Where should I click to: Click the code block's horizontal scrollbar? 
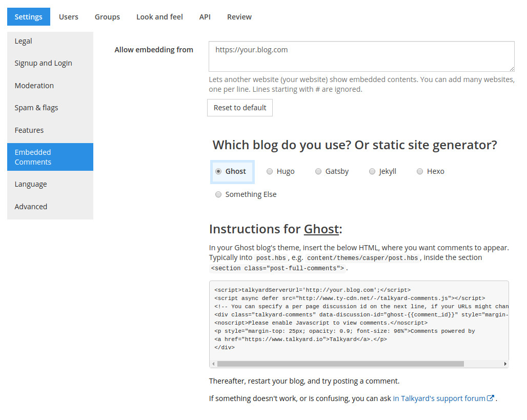(x=340, y=364)
